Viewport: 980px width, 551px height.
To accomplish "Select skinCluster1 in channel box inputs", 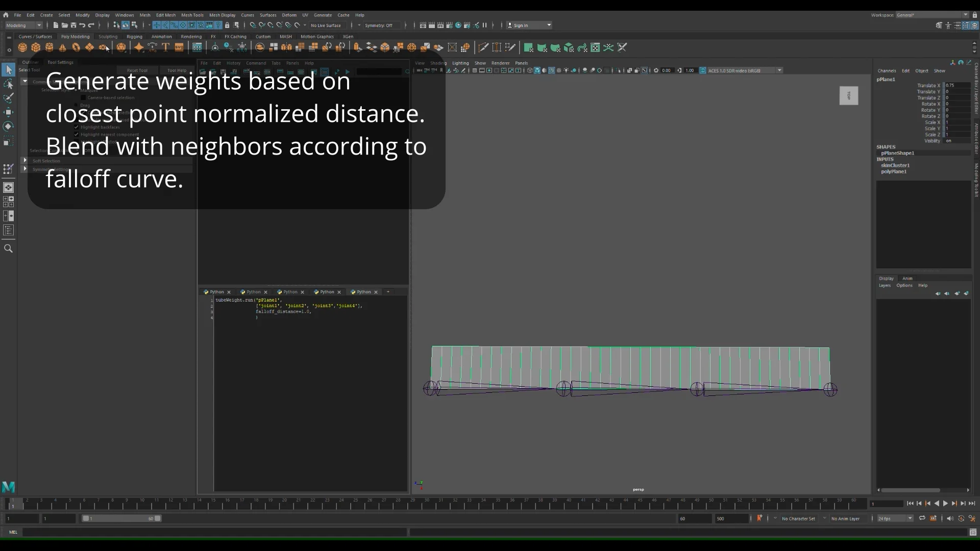I will (x=895, y=165).
